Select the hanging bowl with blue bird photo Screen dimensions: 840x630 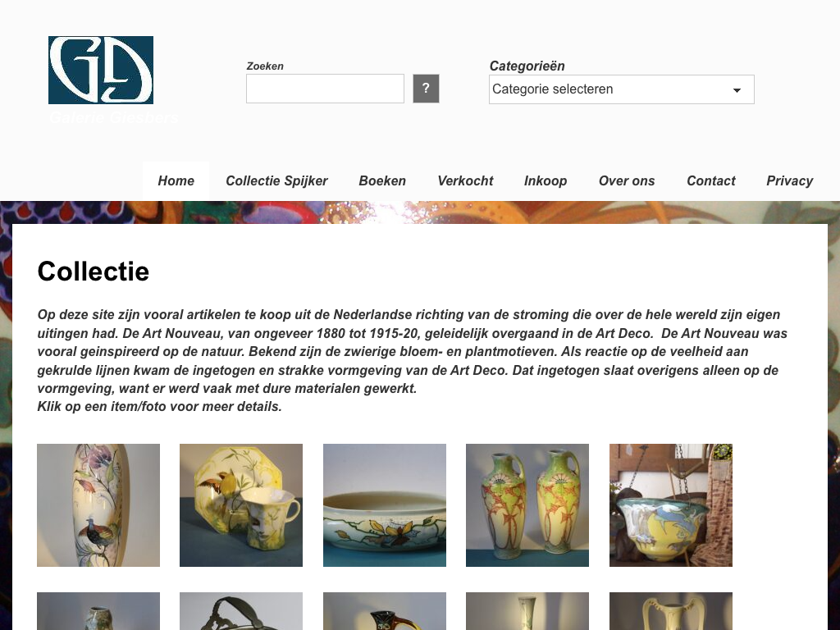(671, 505)
